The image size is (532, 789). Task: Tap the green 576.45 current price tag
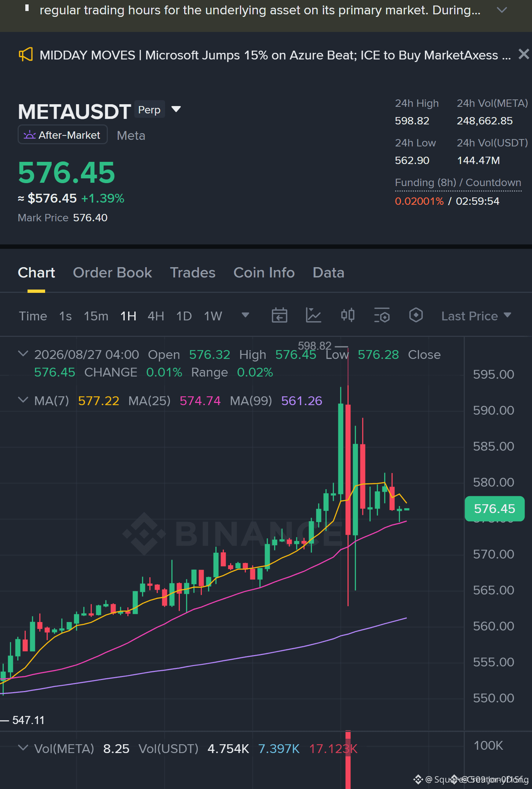(494, 509)
